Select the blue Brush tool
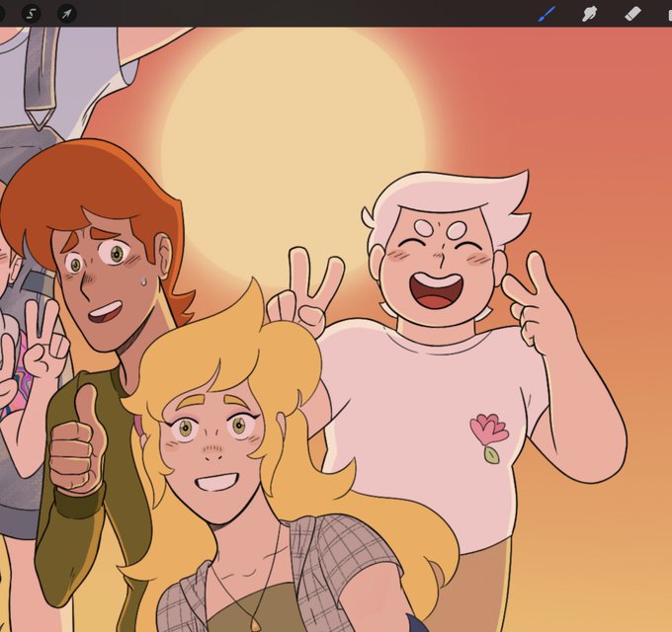Image resolution: width=672 pixels, height=632 pixels. (x=546, y=14)
